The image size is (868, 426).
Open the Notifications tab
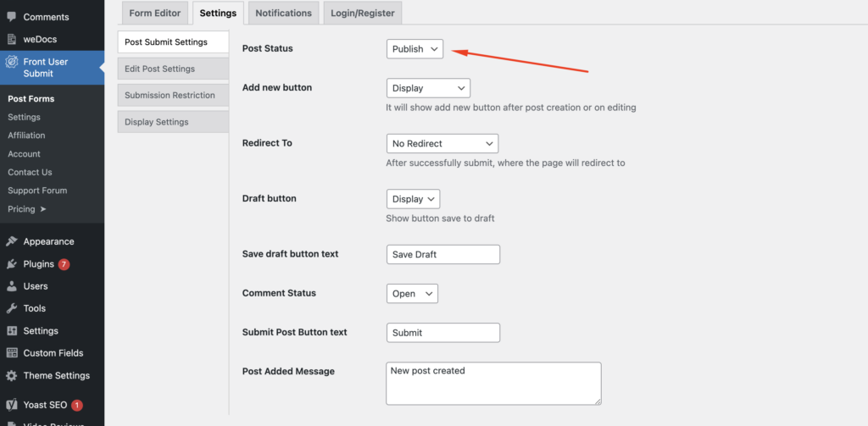283,13
